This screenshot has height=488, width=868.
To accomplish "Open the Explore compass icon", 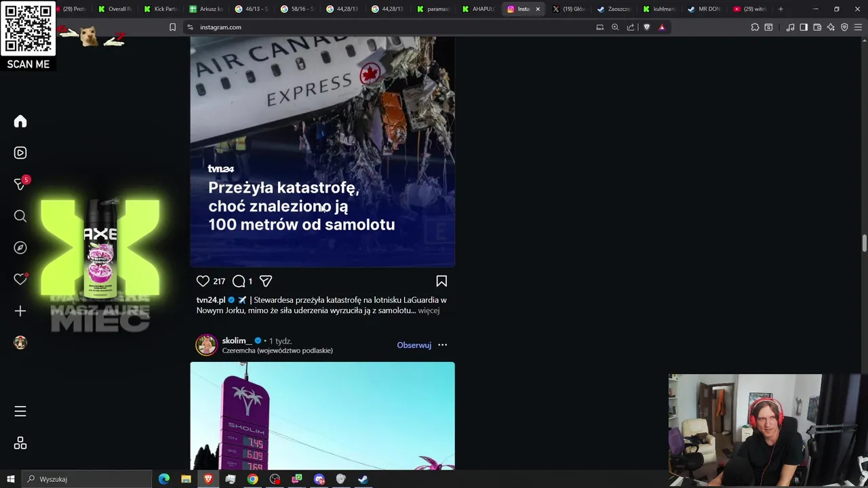I will tap(20, 247).
